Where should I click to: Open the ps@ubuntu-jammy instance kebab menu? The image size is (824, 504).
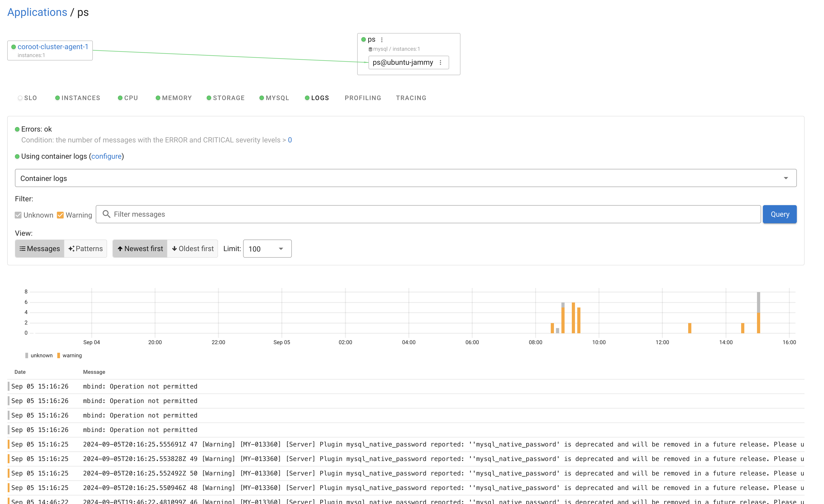pyautogui.click(x=441, y=62)
